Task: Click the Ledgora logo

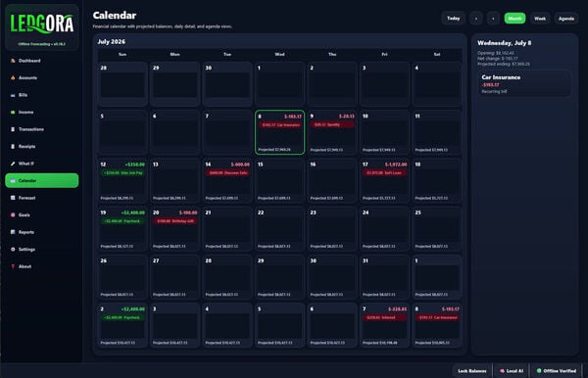Action: pyautogui.click(x=42, y=24)
